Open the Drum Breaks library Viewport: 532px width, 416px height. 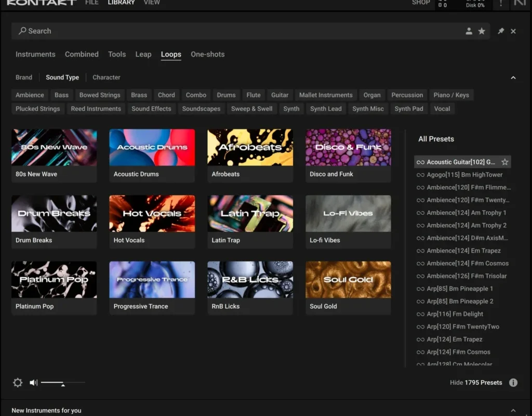[54, 222]
